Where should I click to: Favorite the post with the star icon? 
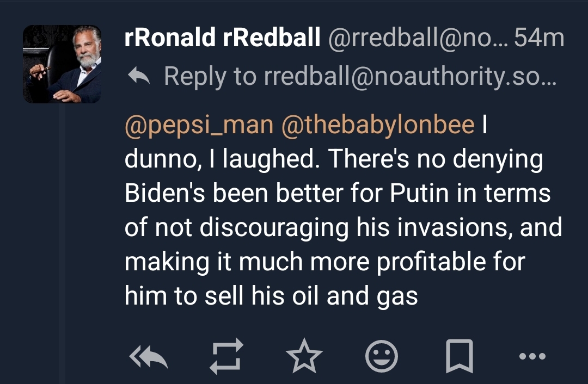[304, 357]
